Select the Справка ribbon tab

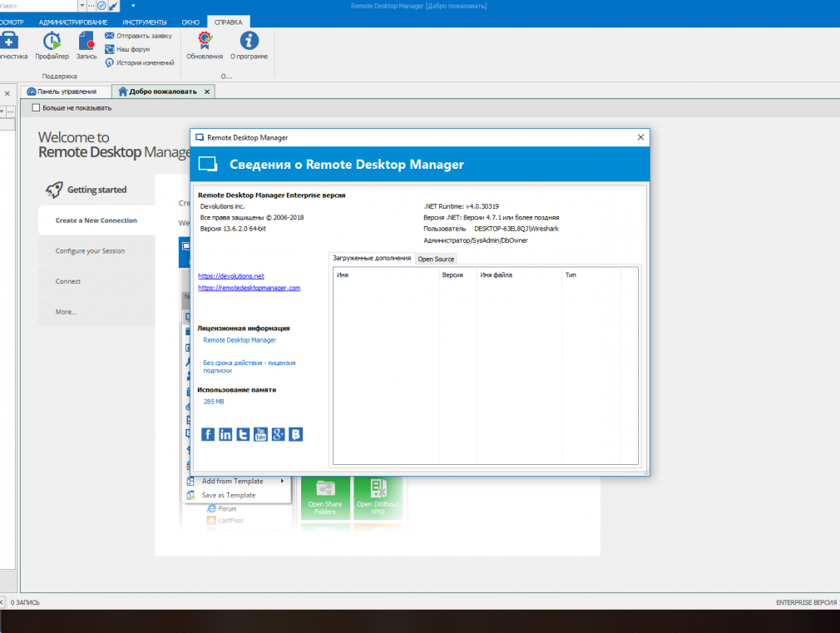pyautogui.click(x=228, y=22)
